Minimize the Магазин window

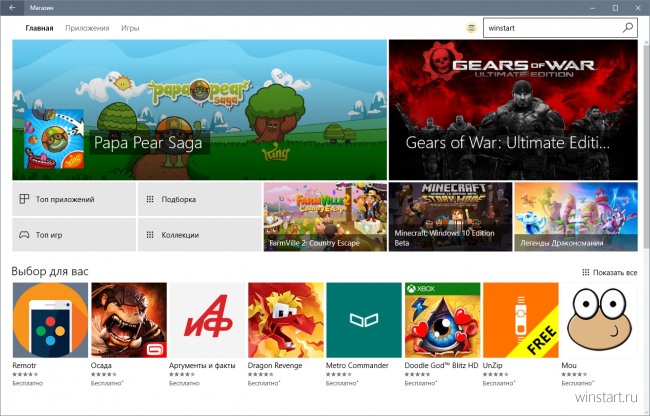coord(593,7)
